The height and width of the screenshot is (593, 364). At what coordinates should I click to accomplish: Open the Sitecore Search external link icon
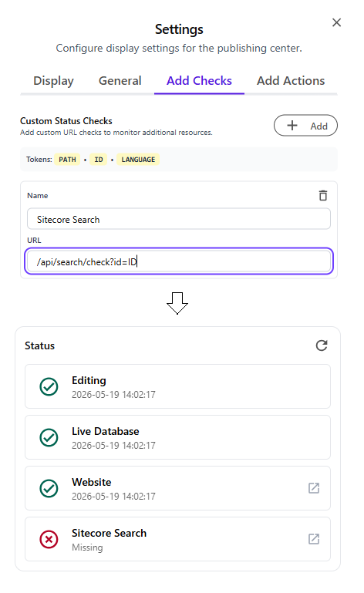(x=314, y=539)
